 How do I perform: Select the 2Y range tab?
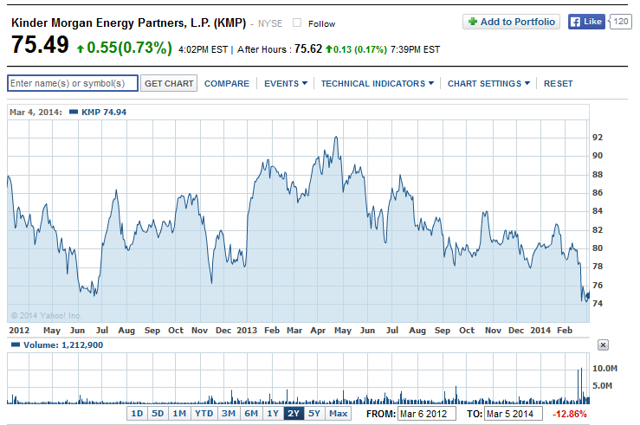point(293,414)
